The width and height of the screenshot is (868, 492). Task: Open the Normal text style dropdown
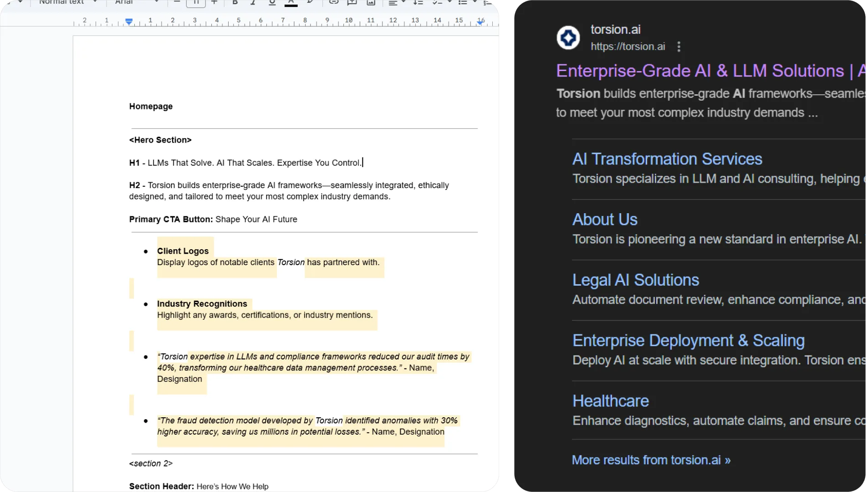(x=68, y=3)
